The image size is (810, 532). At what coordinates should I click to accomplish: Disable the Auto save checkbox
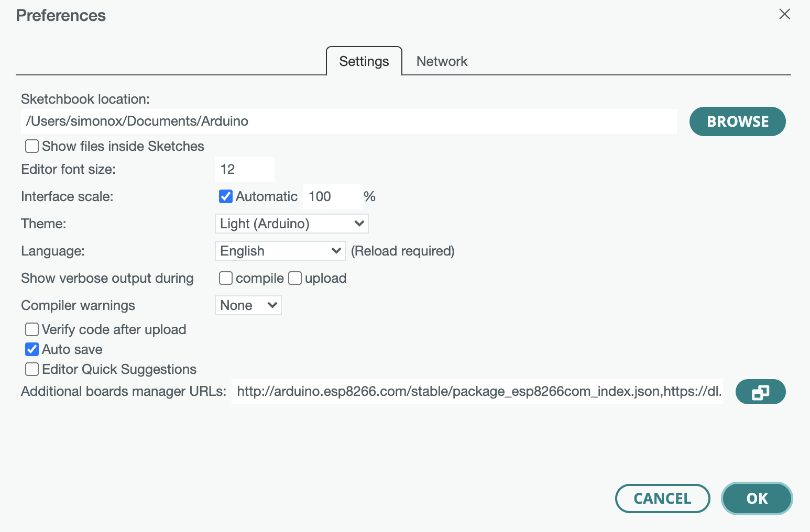(x=32, y=349)
